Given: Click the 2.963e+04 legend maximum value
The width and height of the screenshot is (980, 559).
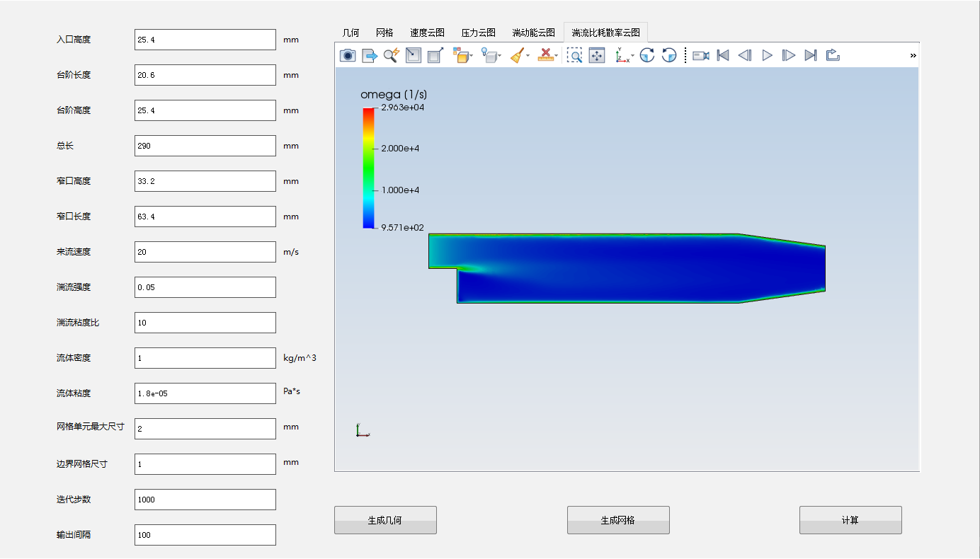Looking at the screenshot, I should pyautogui.click(x=402, y=108).
